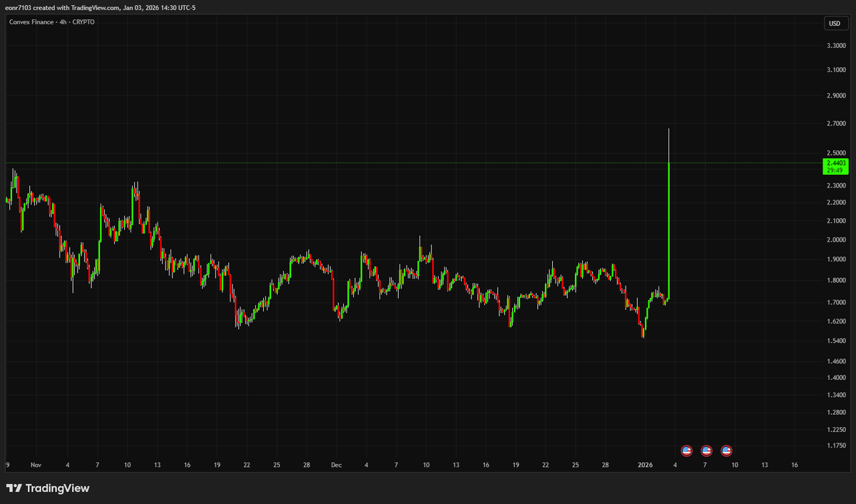Click the 1.5400 price axis label
Viewport: 856px width, 504px height.
click(836, 341)
